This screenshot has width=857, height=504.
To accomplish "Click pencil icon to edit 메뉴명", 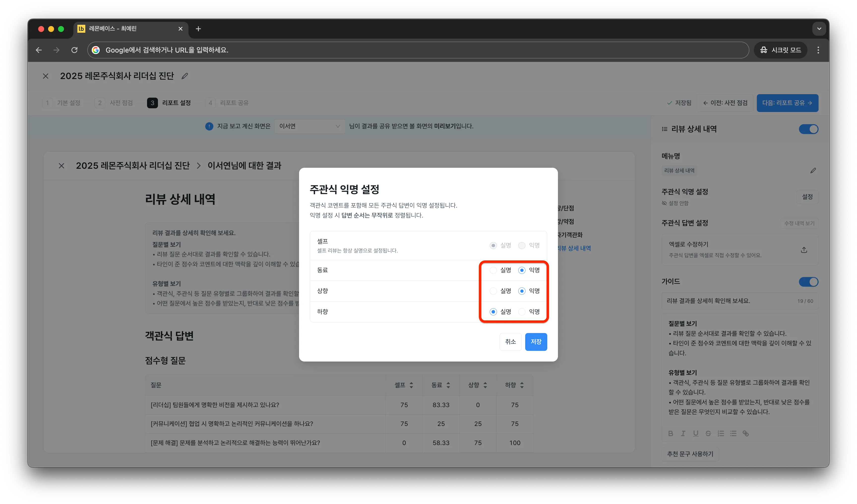I will [813, 171].
